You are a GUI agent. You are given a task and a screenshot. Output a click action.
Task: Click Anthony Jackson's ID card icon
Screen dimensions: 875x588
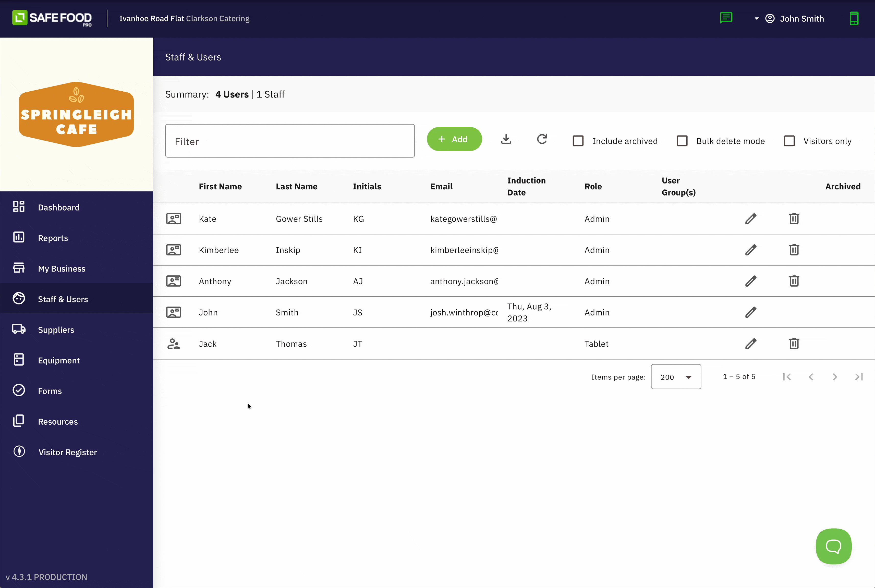coord(173,281)
